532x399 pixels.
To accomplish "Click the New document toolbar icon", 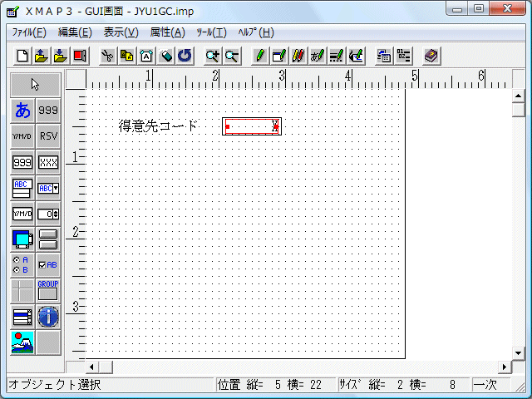I will tap(22, 56).
